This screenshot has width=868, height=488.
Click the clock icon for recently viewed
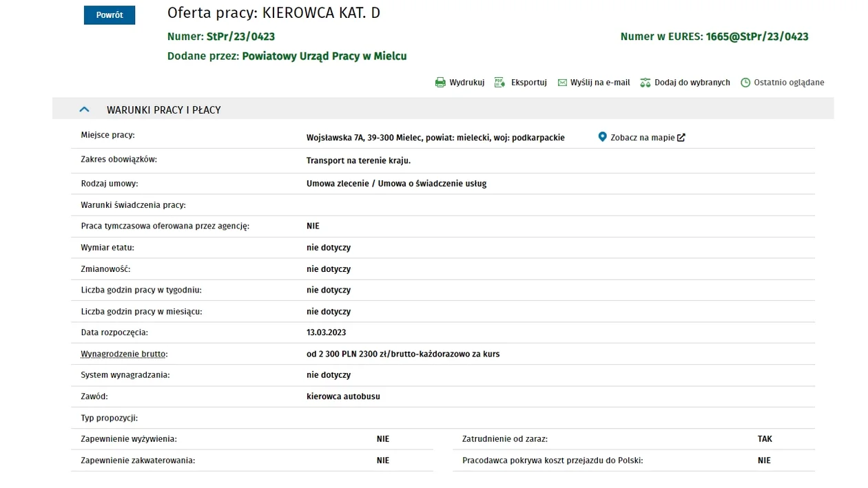tap(745, 83)
